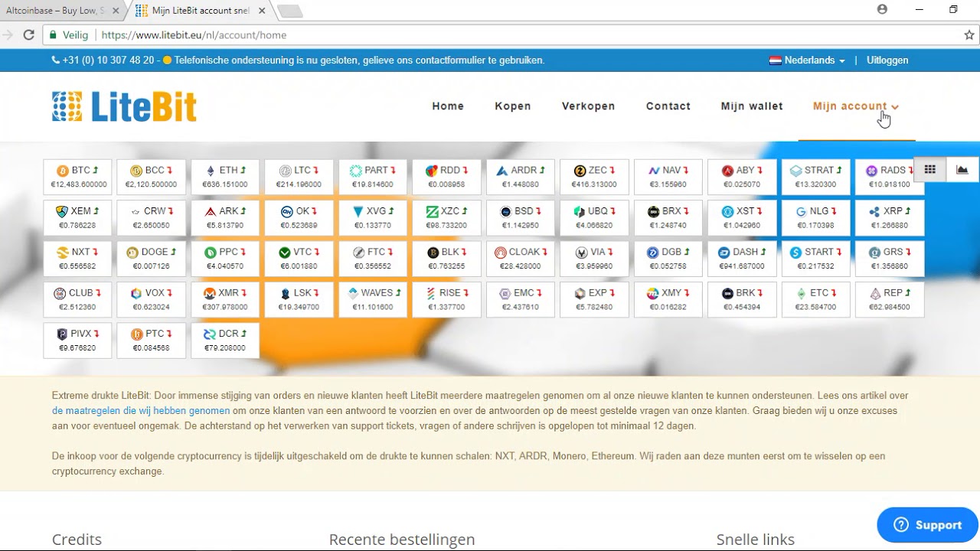Select the LTC coin tile

click(x=299, y=177)
